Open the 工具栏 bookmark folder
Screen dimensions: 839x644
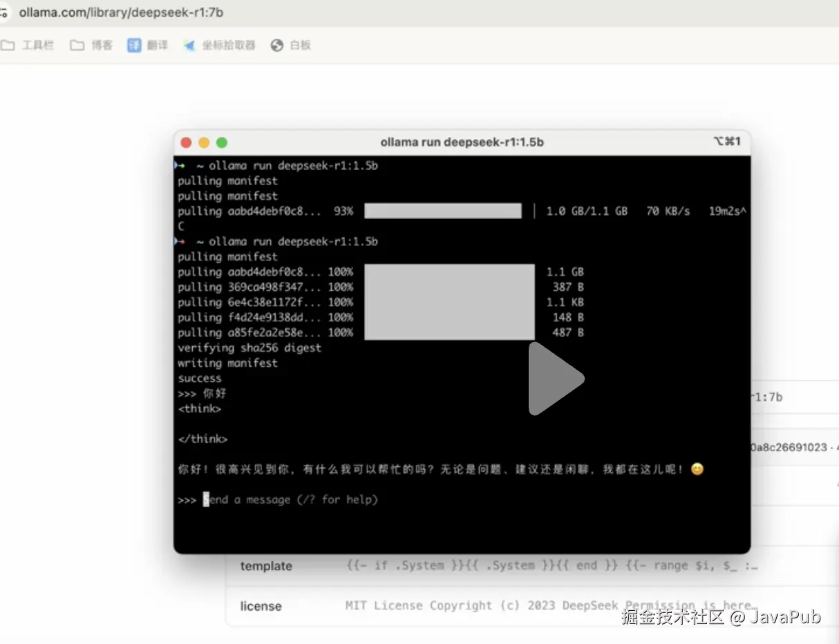point(28,46)
